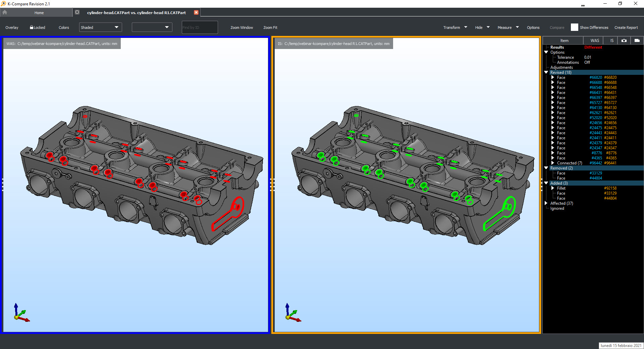Open the empty dropdown beside Shaded
Screen dimensions: 644x349
pos(152,27)
